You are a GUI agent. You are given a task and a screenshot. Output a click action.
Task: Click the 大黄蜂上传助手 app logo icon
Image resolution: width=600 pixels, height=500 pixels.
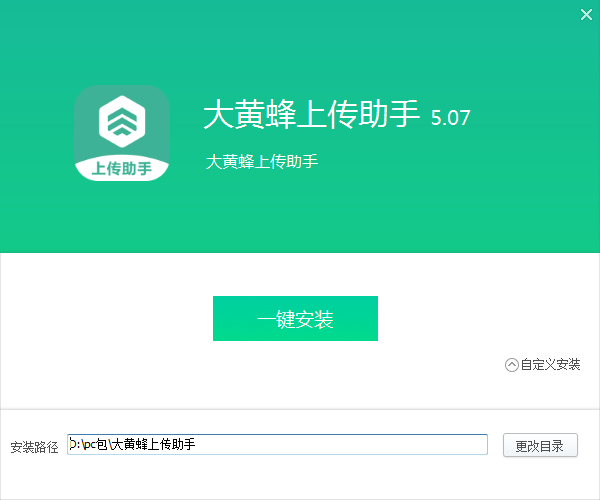pyautogui.click(x=122, y=133)
